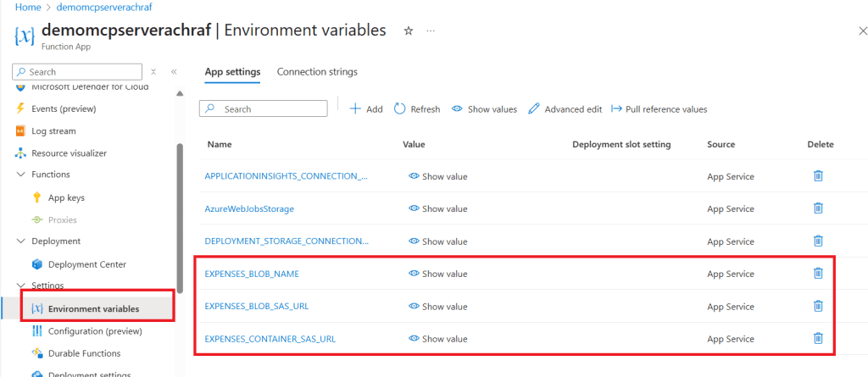
Task: Switch to Connection strings tab
Action: click(x=317, y=72)
